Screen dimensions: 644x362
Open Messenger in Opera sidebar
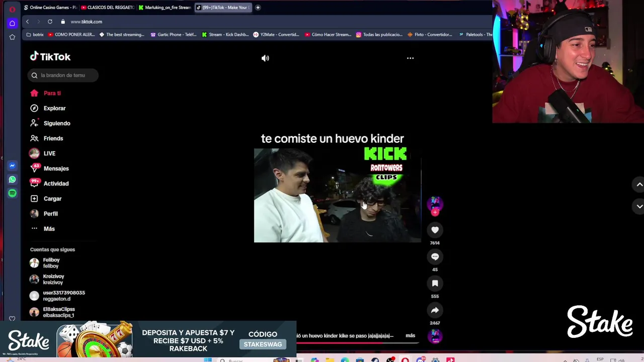[x=12, y=166]
